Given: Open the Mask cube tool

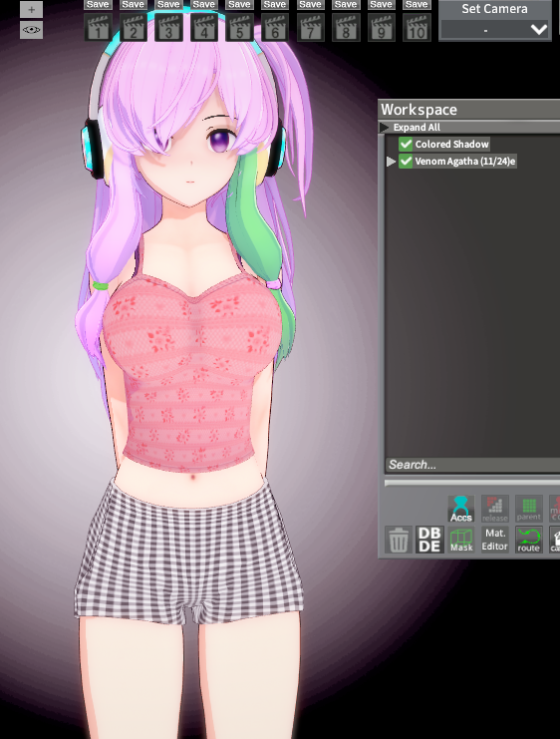Looking at the screenshot, I should click(x=461, y=540).
